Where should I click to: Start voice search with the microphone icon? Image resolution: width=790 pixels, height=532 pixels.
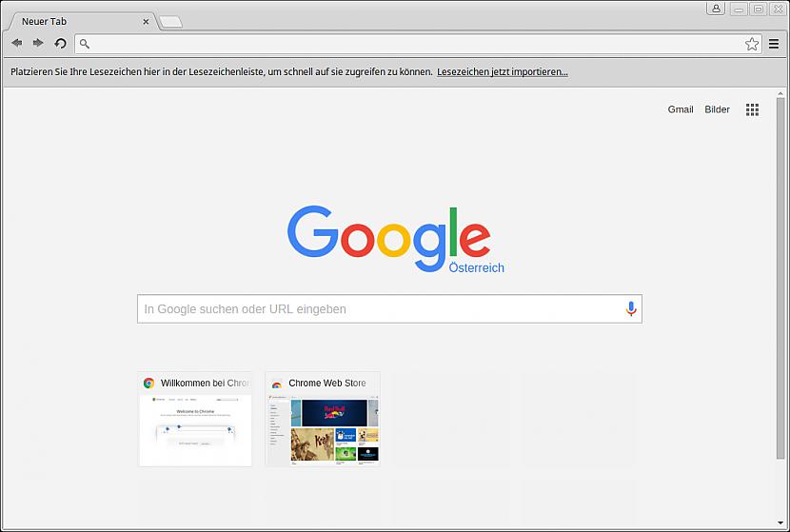click(x=631, y=308)
